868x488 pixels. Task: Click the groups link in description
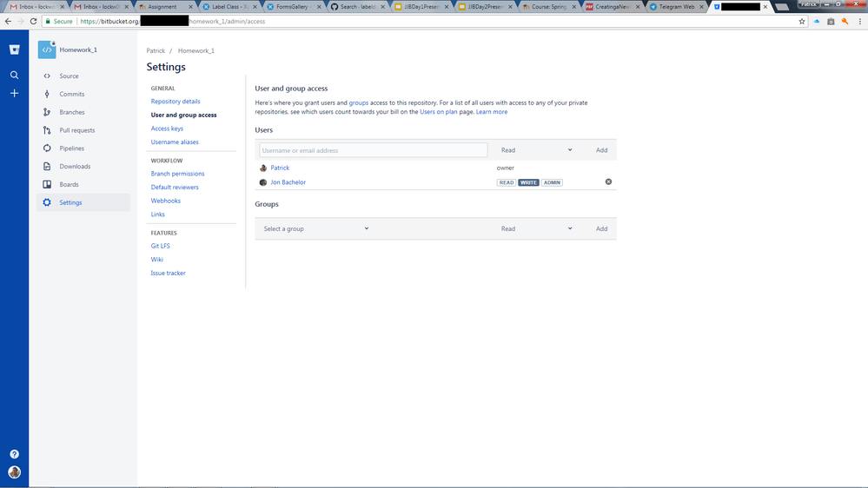(x=358, y=103)
